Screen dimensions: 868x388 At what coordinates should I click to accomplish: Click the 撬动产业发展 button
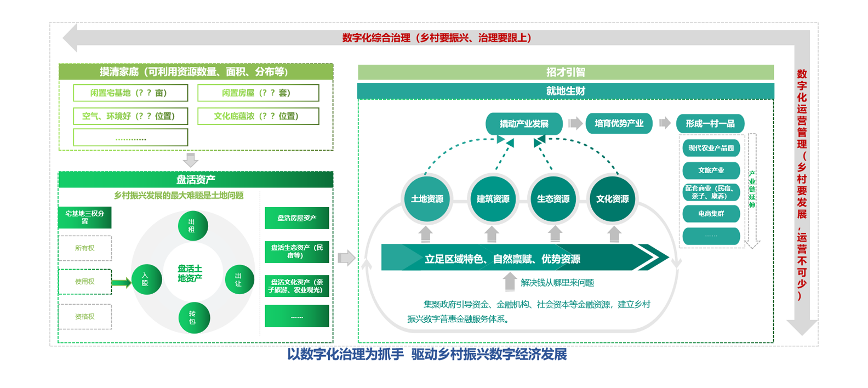tap(524, 124)
